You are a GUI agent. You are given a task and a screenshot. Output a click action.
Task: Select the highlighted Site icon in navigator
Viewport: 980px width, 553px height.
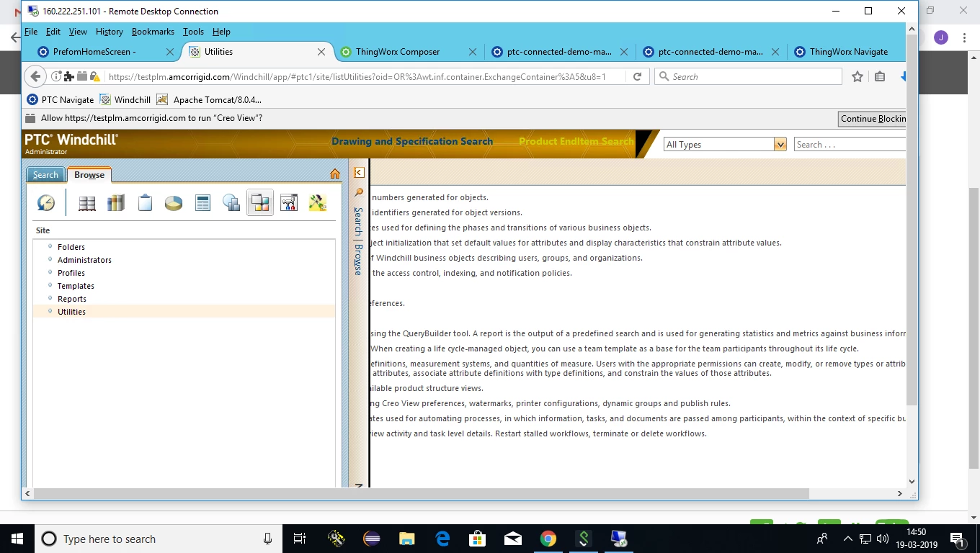point(259,203)
